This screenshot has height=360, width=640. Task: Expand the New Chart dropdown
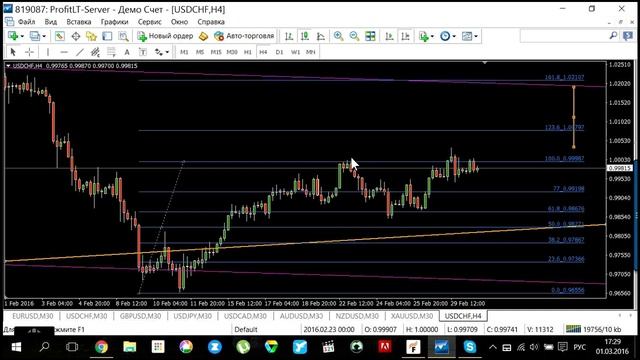click(22, 36)
